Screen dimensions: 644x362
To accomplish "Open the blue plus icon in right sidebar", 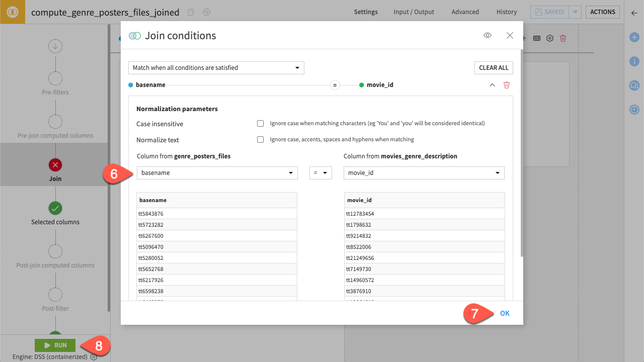I will coord(634,37).
